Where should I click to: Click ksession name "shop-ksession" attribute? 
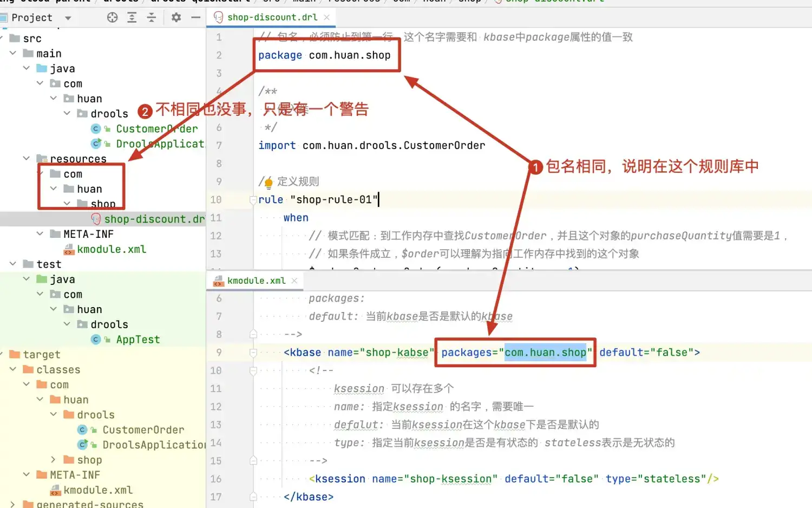point(435,479)
